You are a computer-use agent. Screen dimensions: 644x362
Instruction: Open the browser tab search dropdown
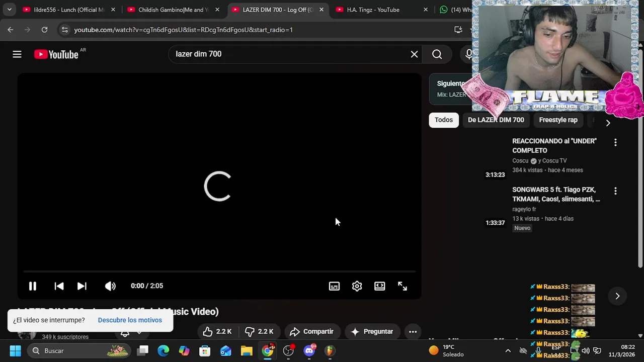pyautogui.click(x=9, y=10)
